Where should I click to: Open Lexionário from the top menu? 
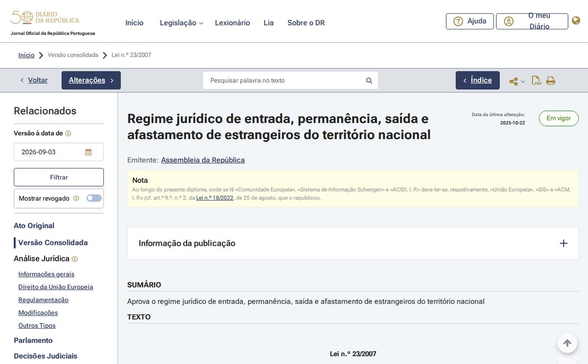(x=232, y=23)
